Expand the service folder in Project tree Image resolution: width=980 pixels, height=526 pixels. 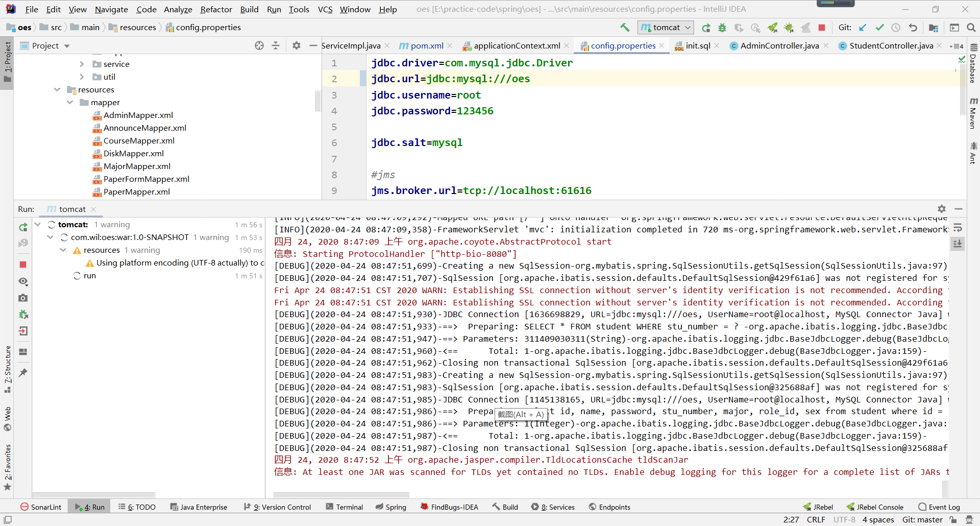click(x=82, y=64)
